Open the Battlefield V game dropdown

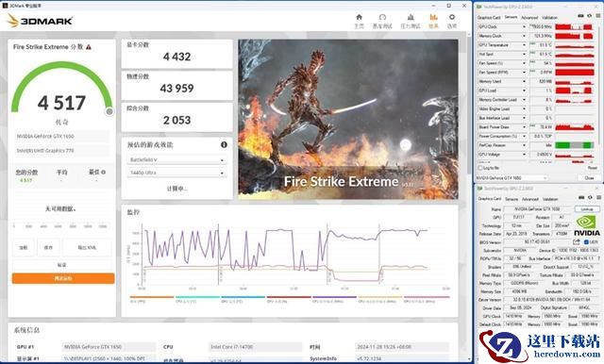[x=176, y=159]
